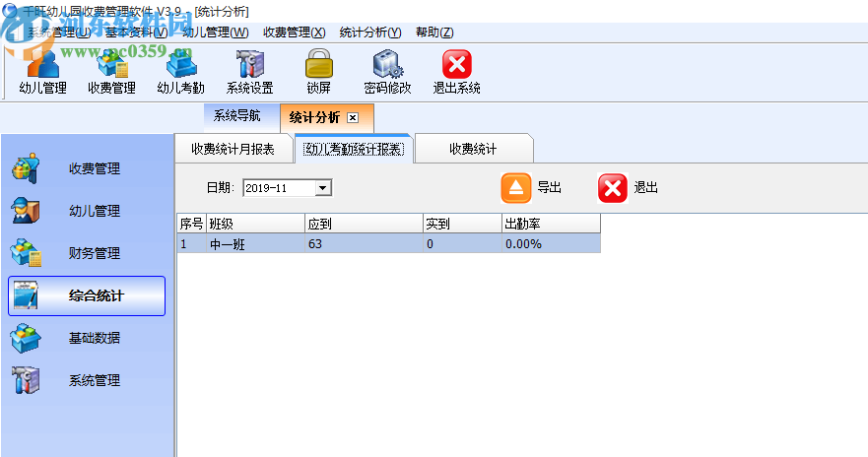The width and height of the screenshot is (868, 457).
Task: Click the 出勤率 column header
Action: pos(551,224)
